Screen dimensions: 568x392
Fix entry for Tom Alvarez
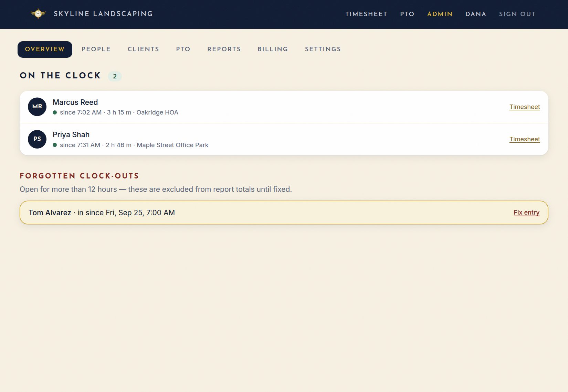tap(527, 213)
